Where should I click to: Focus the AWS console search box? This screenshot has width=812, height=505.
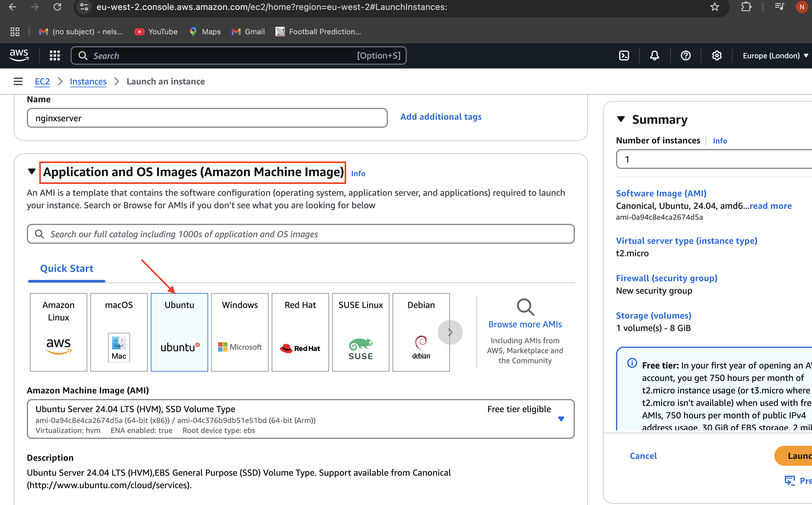click(239, 55)
